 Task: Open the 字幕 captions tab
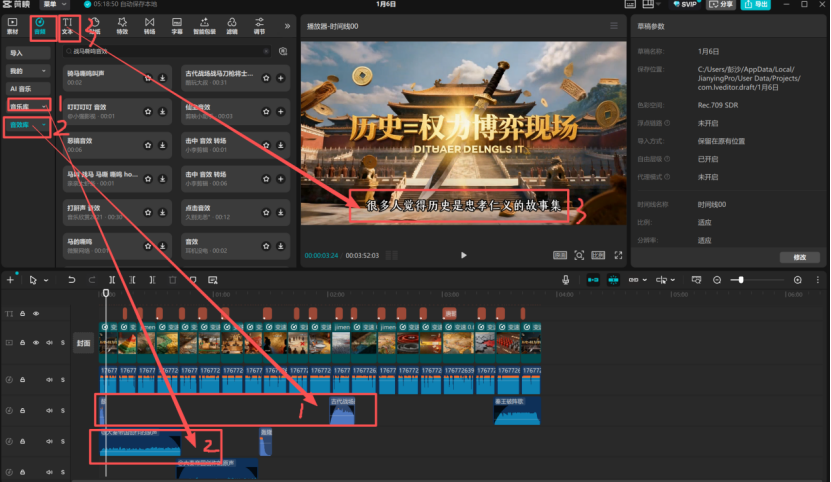click(177, 26)
